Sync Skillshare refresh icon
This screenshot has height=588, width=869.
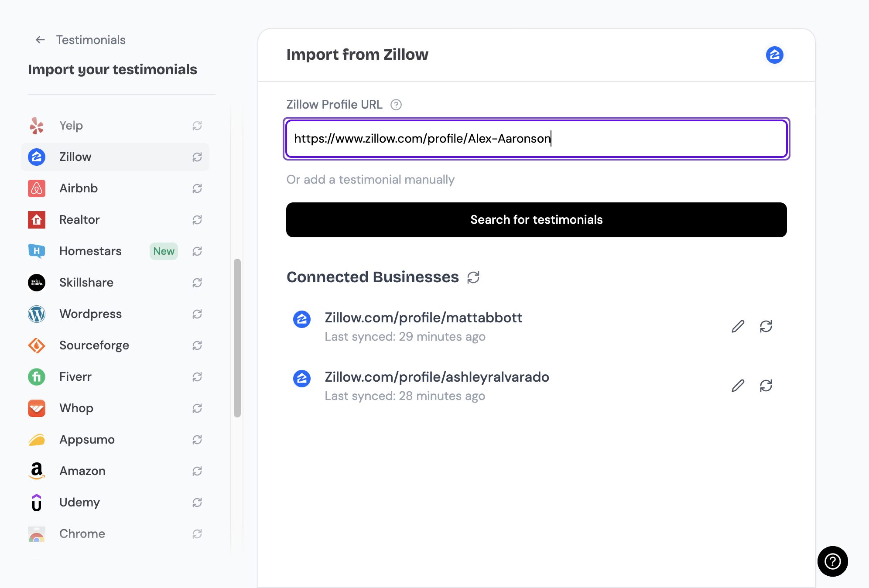(x=197, y=283)
